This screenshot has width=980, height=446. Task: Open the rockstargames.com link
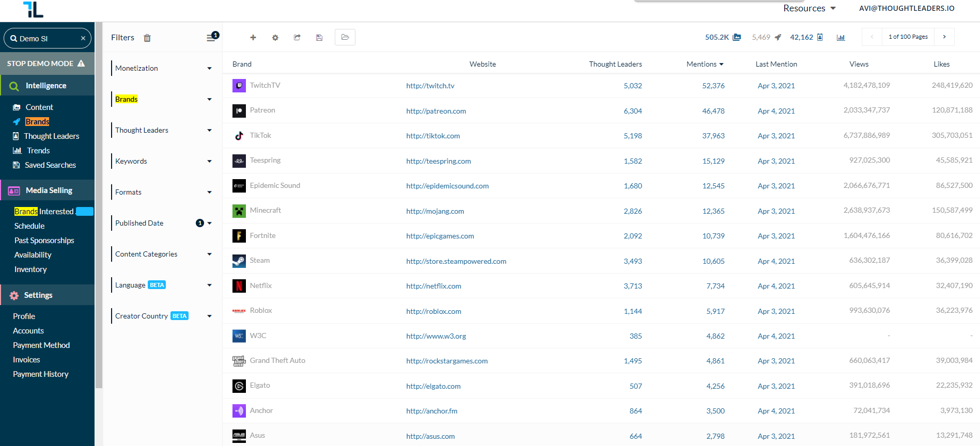(447, 361)
